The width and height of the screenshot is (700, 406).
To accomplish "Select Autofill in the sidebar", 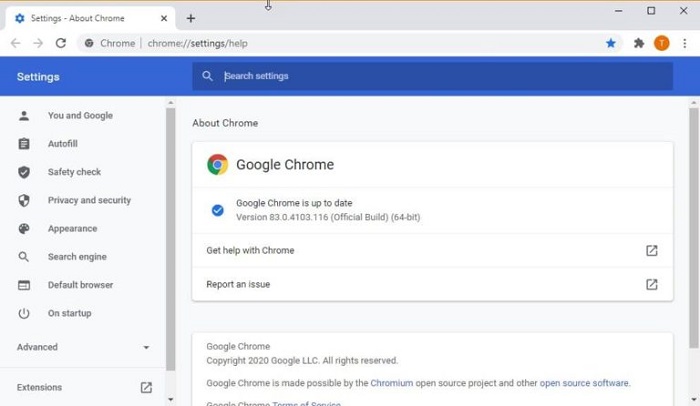I will (62, 144).
